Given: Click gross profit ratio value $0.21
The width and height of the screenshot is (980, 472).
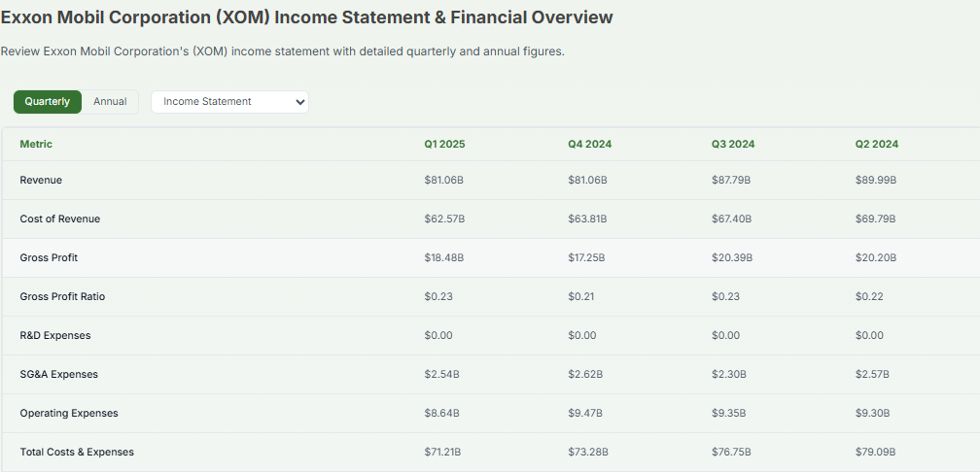Looking at the screenshot, I should 581,296.
